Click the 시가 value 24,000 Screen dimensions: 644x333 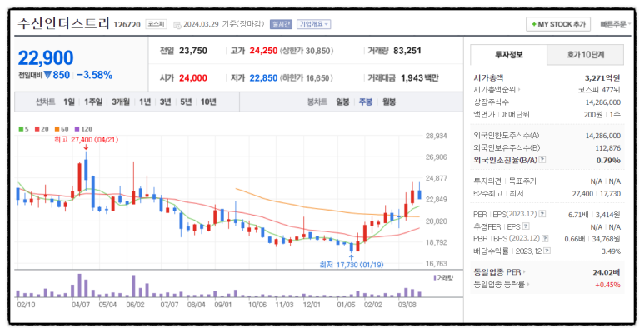click(x=193, y=78)
